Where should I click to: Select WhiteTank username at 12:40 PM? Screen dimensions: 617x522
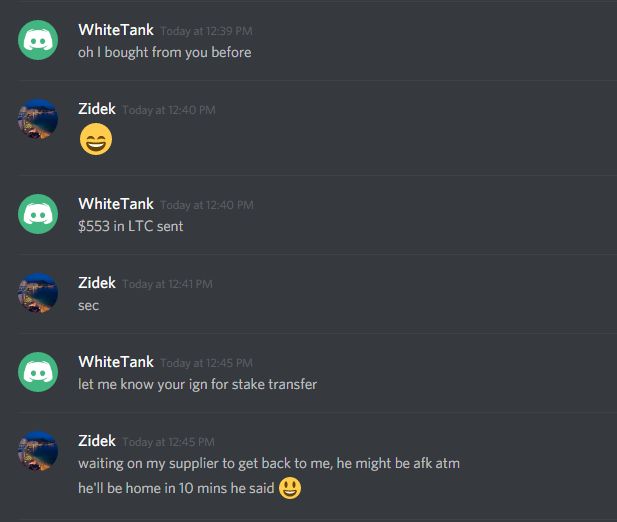pos(116,204)
